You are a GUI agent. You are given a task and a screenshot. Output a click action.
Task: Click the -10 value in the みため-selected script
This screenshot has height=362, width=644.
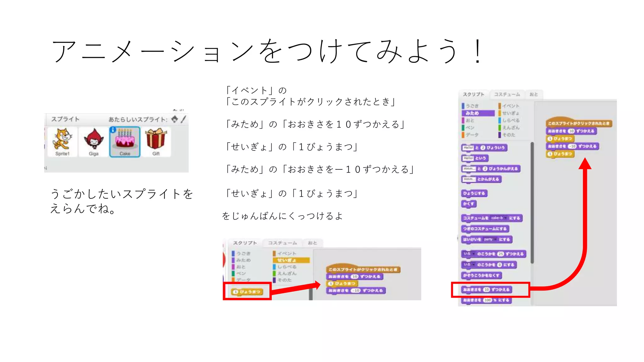tap(572, 146)
